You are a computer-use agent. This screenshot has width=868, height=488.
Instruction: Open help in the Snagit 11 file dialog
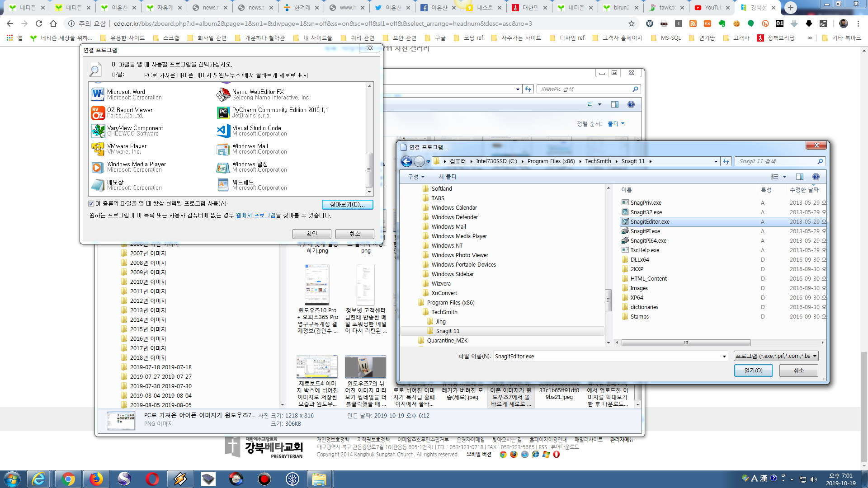coord(816,177)
